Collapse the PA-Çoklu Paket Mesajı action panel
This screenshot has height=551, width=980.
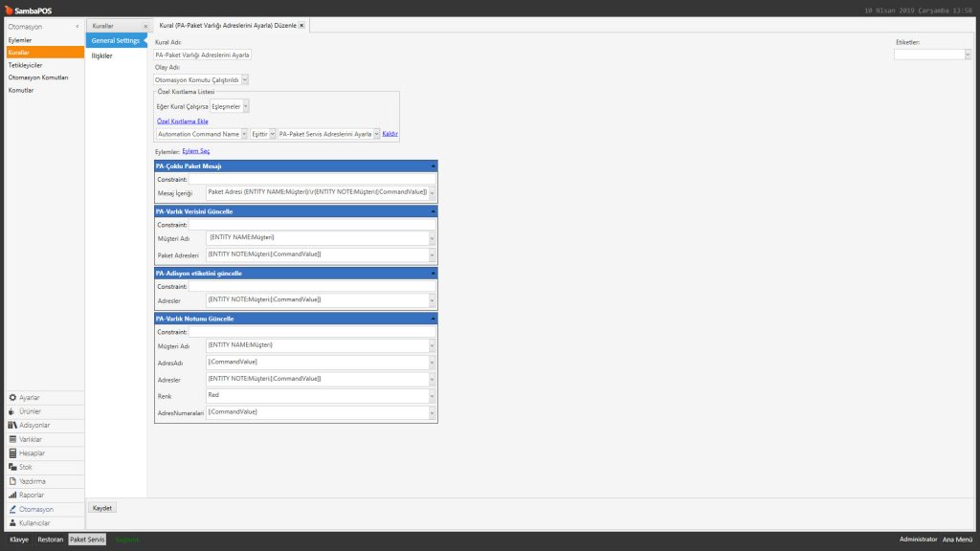click(x=433, y=166)
